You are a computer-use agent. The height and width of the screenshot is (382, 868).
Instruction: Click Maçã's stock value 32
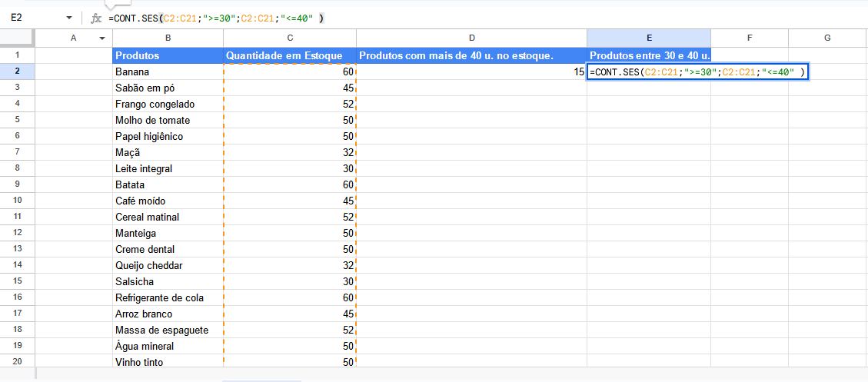(x=290, y=152)
